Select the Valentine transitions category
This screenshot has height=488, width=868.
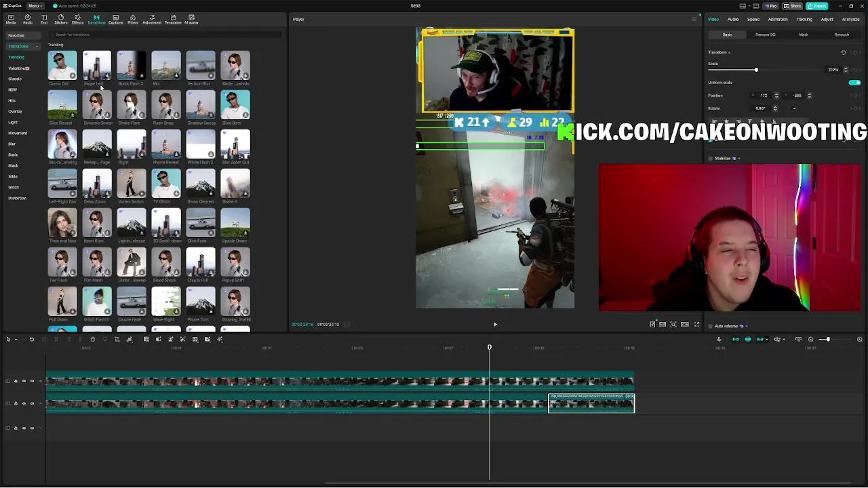point(18,68)
